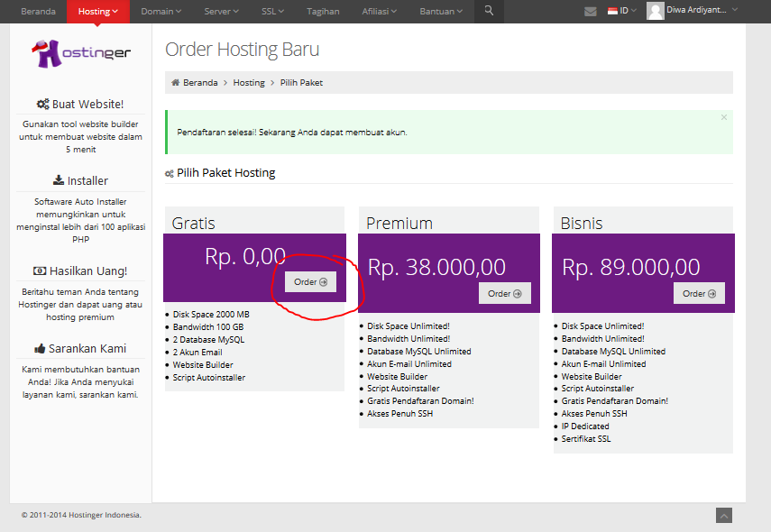This screenshot has height=532, width=771.
Task: Click the Indonesian flag language icon
Action: (x=612, y=11)
